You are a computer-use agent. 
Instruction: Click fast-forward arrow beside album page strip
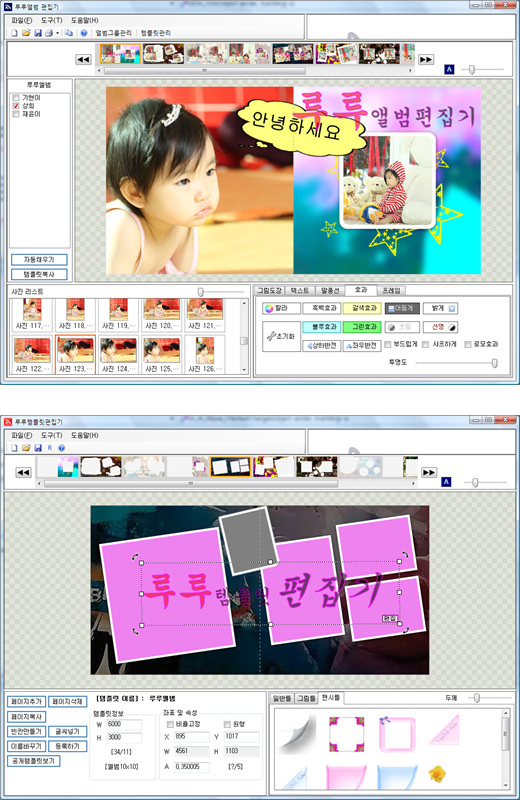(426, 59)
